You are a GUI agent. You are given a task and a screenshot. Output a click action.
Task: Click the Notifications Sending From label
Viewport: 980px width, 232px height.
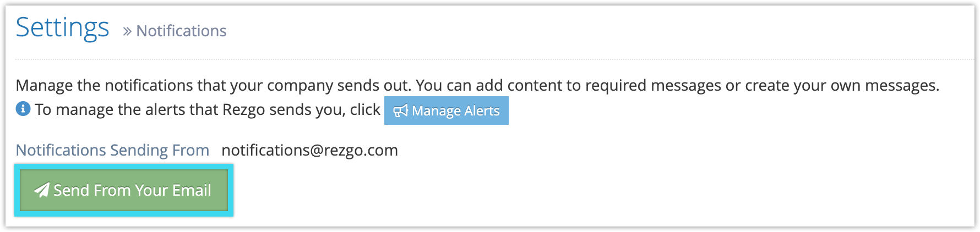coord(112,150)
